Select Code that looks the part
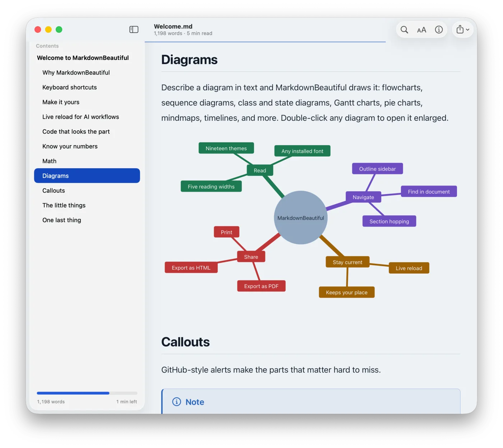This screenshot has width=503, height=448. pos(76,132)
